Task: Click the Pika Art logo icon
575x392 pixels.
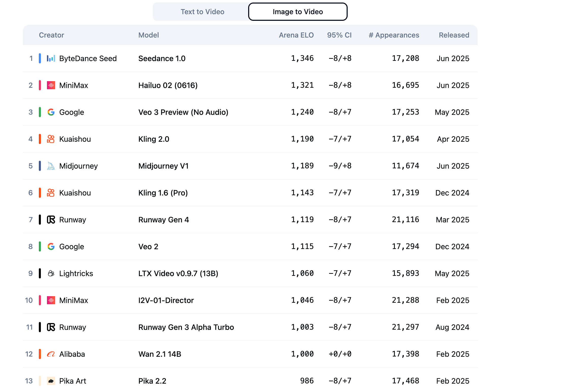Action: pos(51,381)
